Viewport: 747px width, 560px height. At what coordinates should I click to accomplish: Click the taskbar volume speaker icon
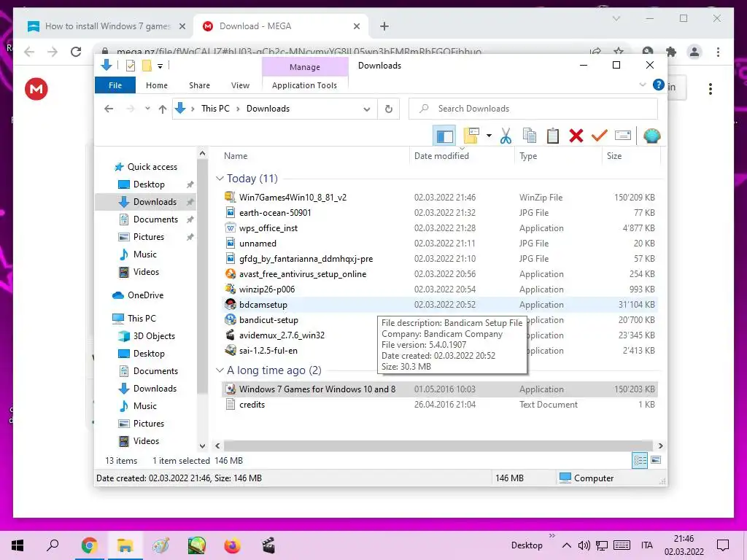coord(584,545)
